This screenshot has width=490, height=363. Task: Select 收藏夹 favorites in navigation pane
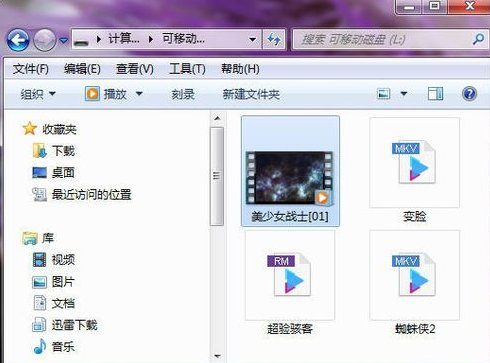pyautogui.click(x=49, y=129)
